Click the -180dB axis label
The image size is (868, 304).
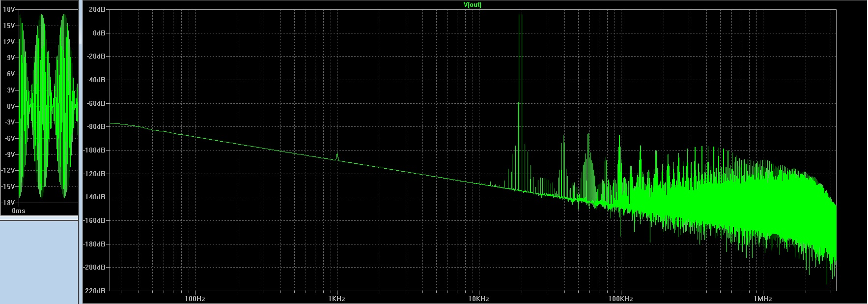[x=95, y=244]
